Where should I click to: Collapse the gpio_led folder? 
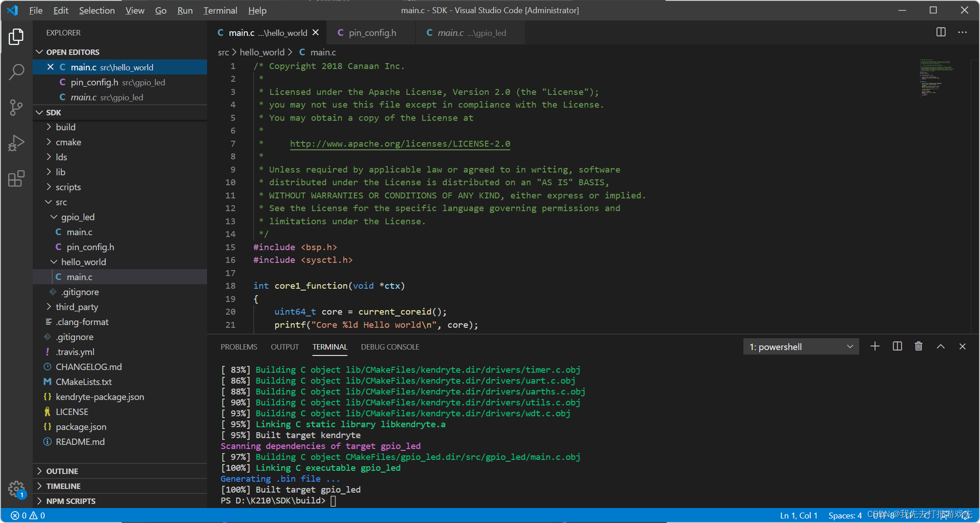(78, 217)
